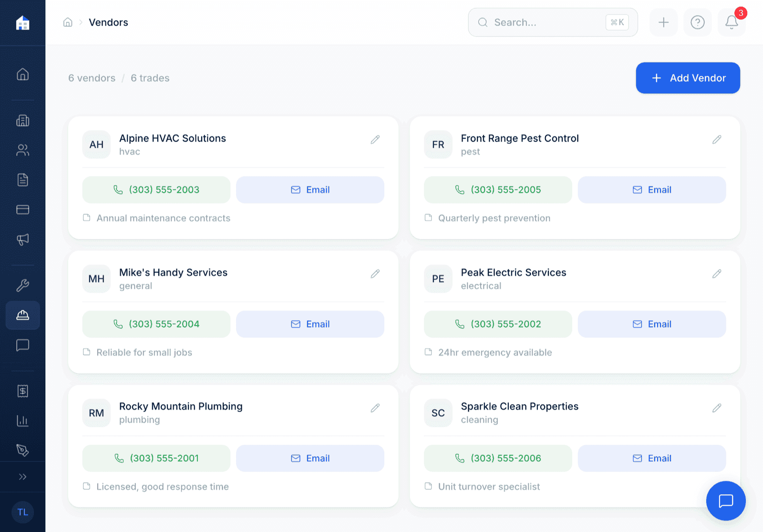Email Alpine HVAC Solutions
This screenshot has height=532, width=763.
click(310, 189)
